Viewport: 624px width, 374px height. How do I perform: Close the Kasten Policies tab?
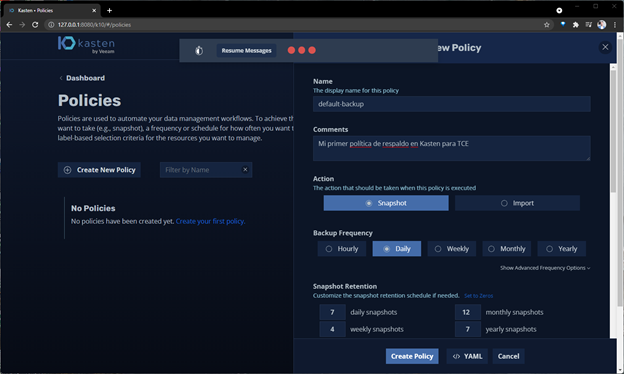(94, 10)
